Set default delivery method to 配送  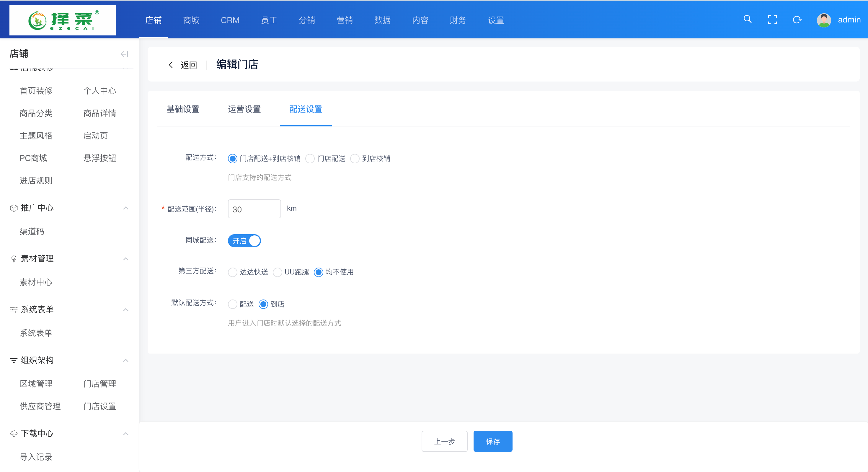pos(233,304)
